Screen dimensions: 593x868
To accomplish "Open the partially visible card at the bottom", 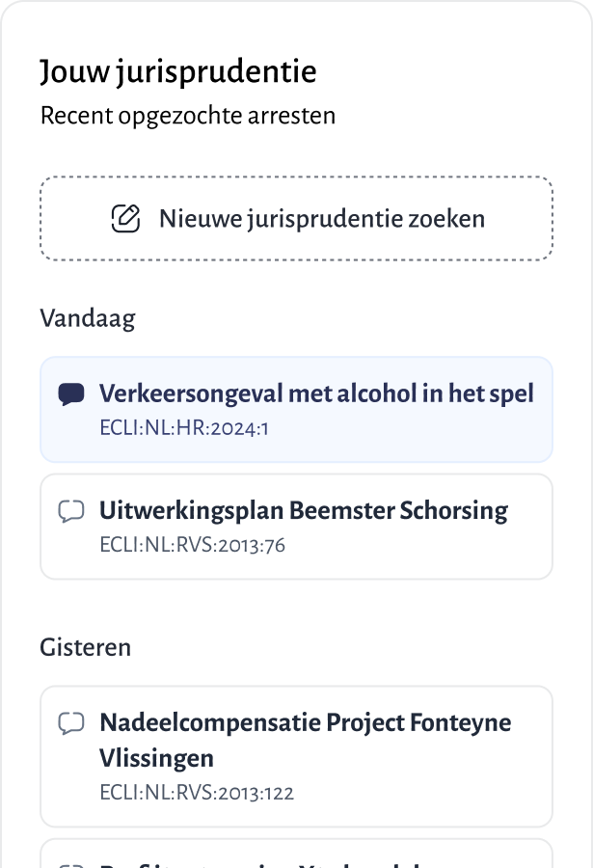I will coord(296,856).
